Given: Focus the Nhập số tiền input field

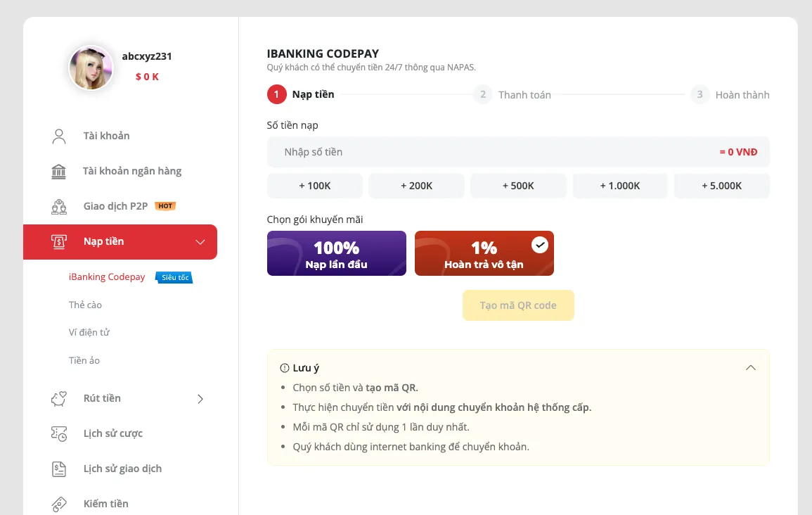Looking at the screenshot, I should tap(518, 153).
